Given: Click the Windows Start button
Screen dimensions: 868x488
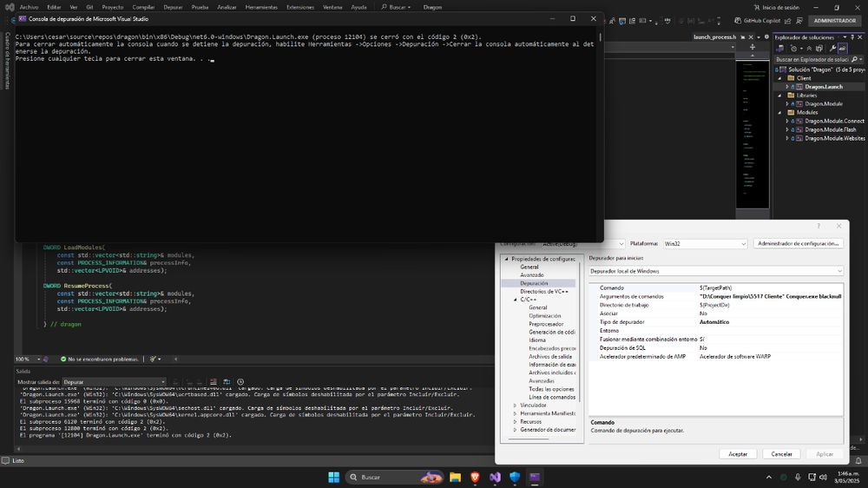Looking at the screenshot, I should point(334,478).
